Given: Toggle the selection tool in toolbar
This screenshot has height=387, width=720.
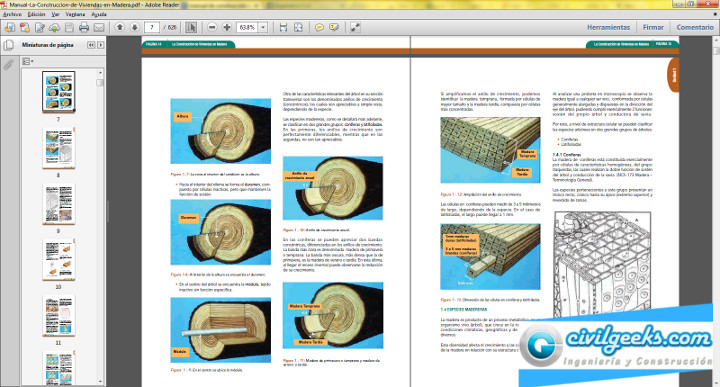Looking at the screenshot, I should [191, 28].
